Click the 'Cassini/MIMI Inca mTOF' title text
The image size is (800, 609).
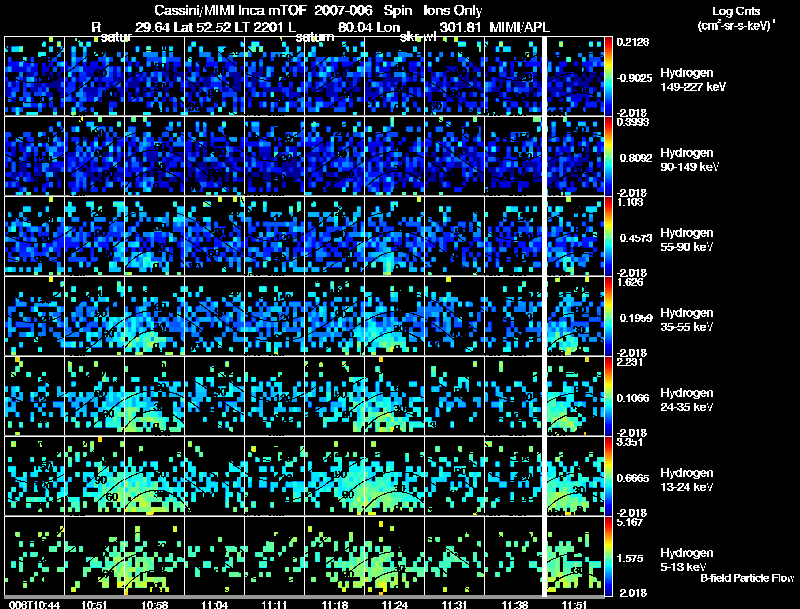(230, 11)
